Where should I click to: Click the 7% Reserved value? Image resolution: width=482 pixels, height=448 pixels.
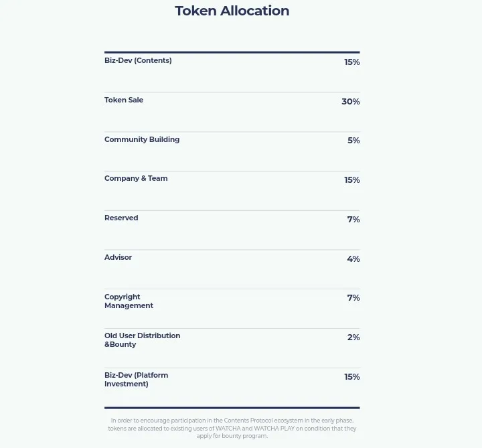(x=353, y=220)
